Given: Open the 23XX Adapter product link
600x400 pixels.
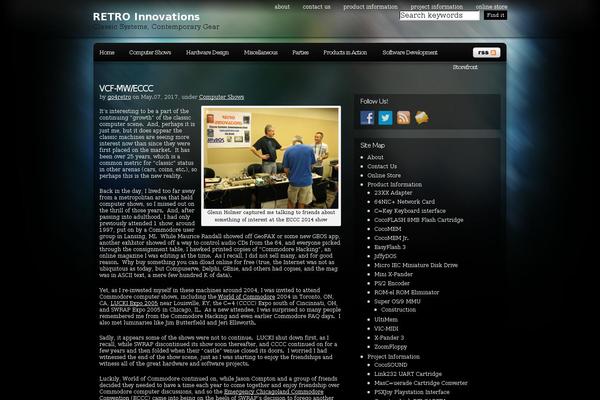Looking at the screenshot, I should click(x=393, y=193).
